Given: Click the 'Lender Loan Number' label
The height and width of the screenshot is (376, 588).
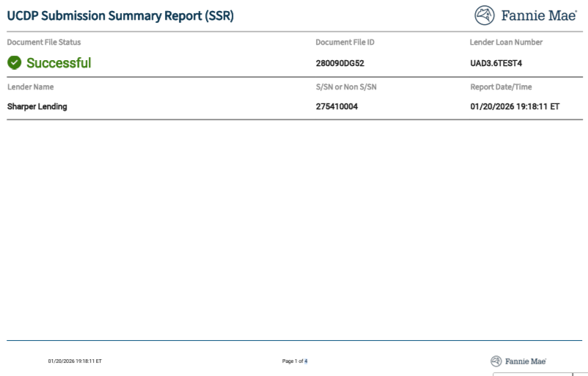Looking at the screenshot, I should [x=506, y=42].
